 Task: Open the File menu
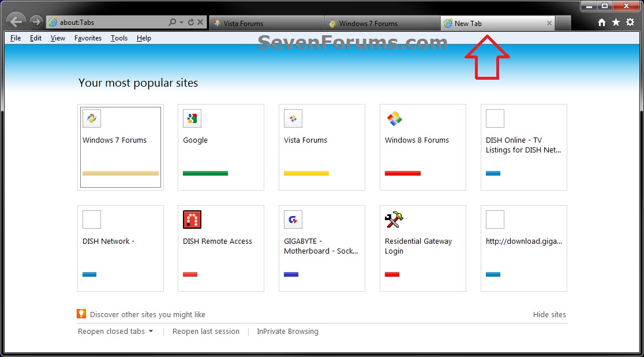click(x=16, y=38)
